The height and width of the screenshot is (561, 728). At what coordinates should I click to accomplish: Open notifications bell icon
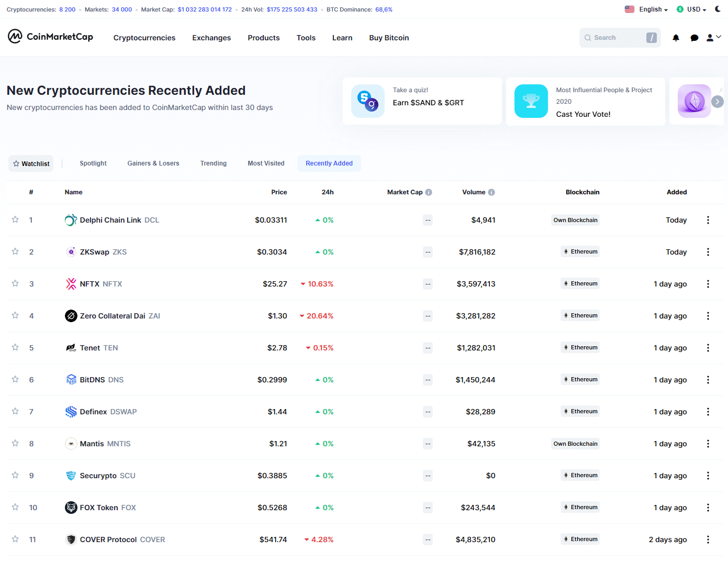[x=676, y=38]
